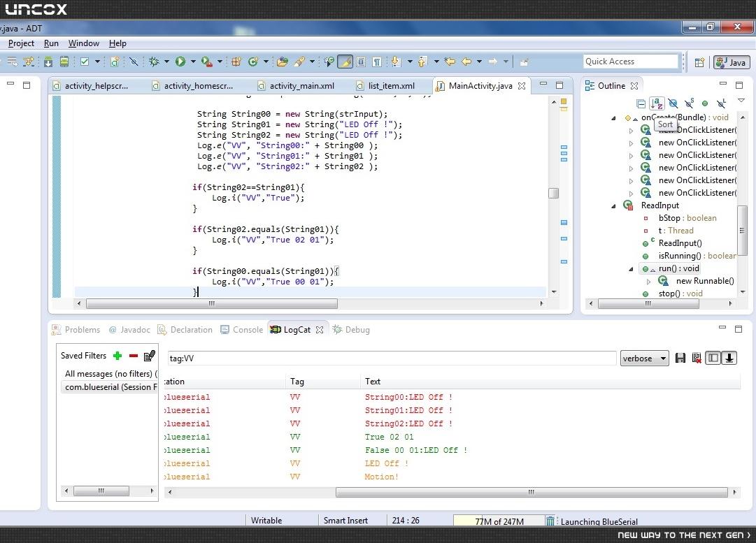Screen dimensions: 756x543
Task: Open the Run menu
Action: 51,43
